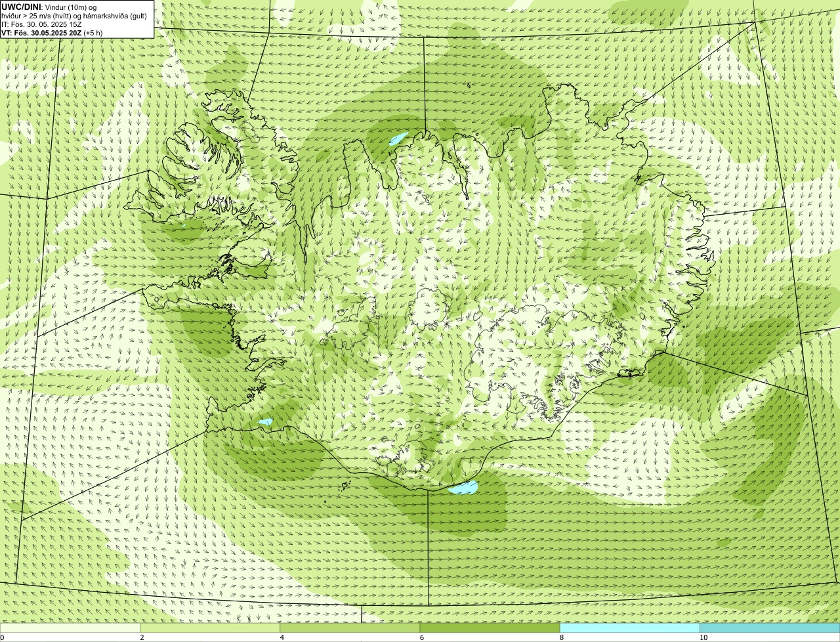Screen dimensions: 840x642
Task: Select the palest 0–2 m/s color swatch
Action: coord(70,628)
